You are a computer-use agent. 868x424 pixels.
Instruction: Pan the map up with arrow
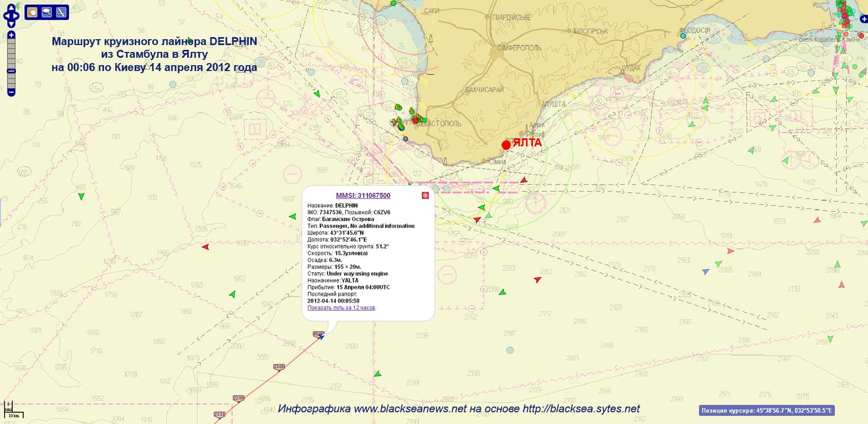click(11, 7)
